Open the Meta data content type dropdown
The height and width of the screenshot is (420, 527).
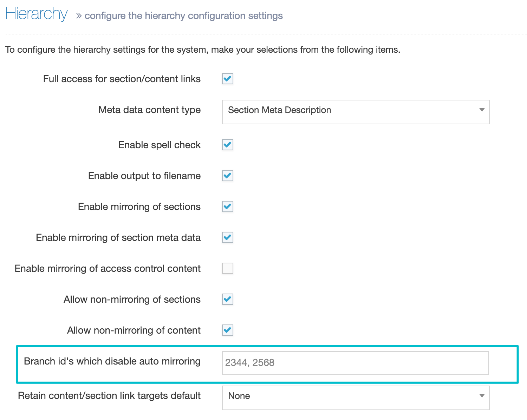coord(355,112)
